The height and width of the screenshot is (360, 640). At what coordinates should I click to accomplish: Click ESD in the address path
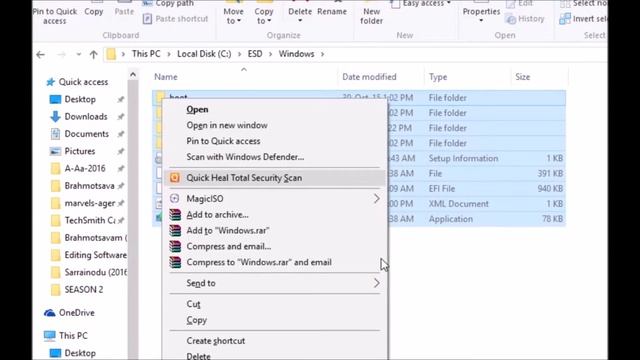click(x=255, y=54)
